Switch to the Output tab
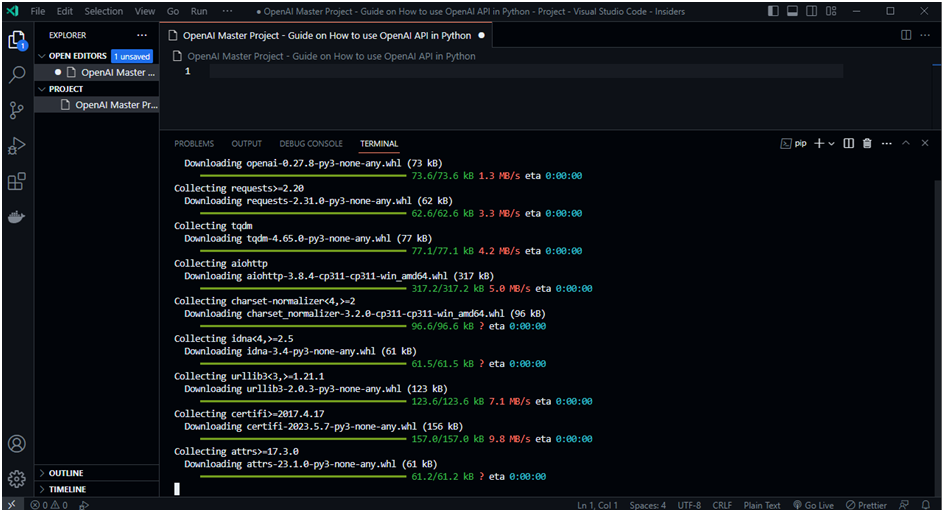Image resolution: width=944 pixels, height=512 pixels. [246, 143]
